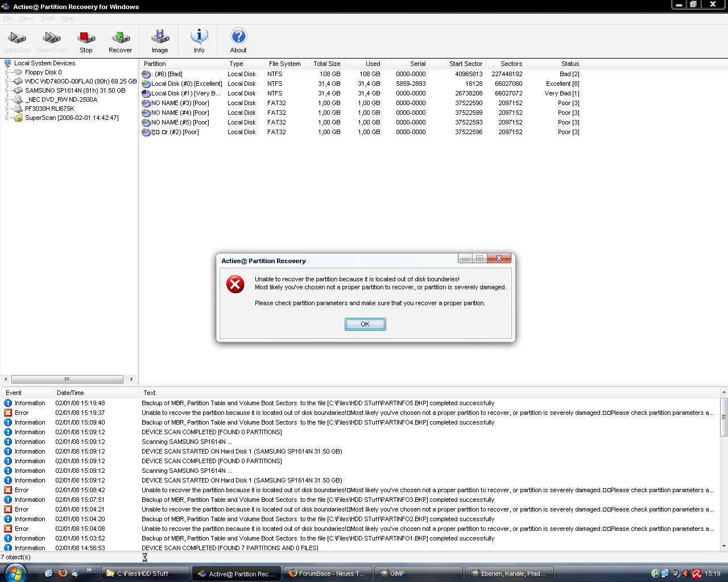Click tree panel scroll right arrow
This screenshot has width=728, height=582.
(131, 379)
